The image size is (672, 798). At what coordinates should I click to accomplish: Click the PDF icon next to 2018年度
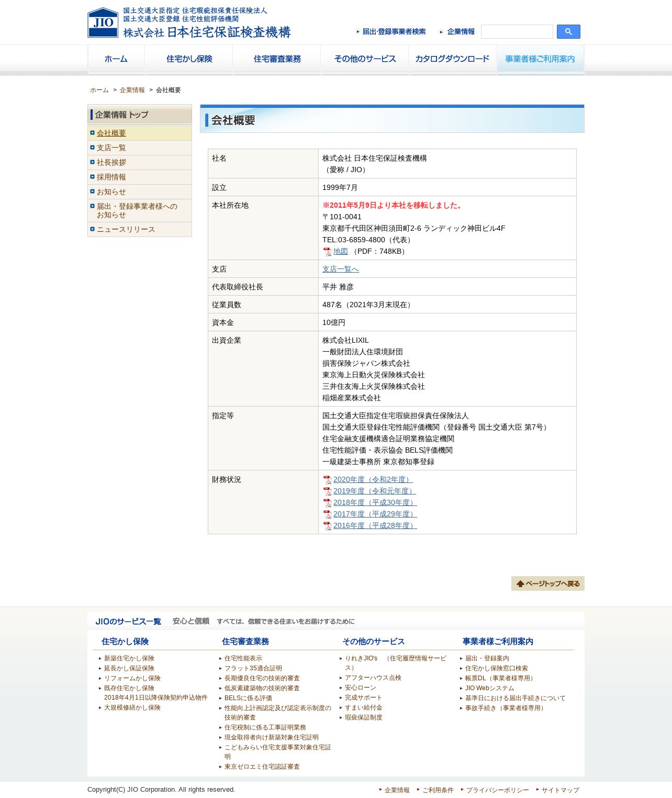(x=327, y=503)
